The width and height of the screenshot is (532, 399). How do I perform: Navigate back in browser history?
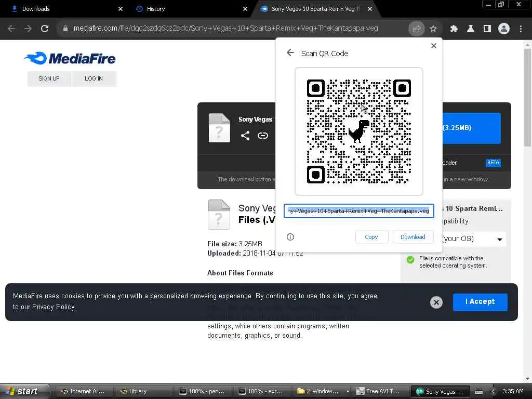click(11, 29)
